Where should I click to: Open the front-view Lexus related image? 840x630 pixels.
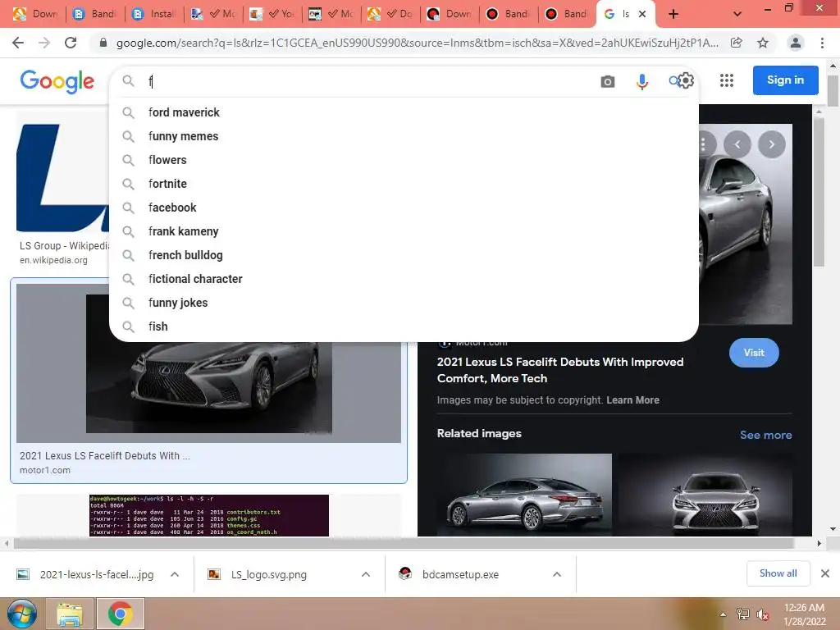coord(706,495)
